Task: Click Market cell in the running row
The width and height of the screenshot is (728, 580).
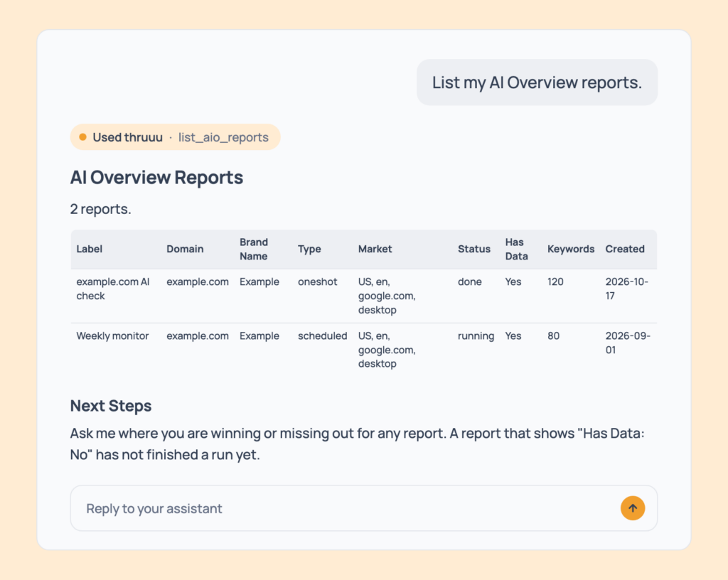Action: pyautogui.click(x=387, y=350)
